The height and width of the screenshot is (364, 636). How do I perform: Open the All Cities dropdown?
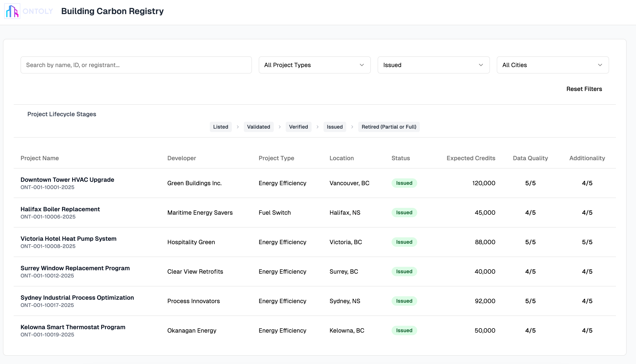[x=552, y=65]
